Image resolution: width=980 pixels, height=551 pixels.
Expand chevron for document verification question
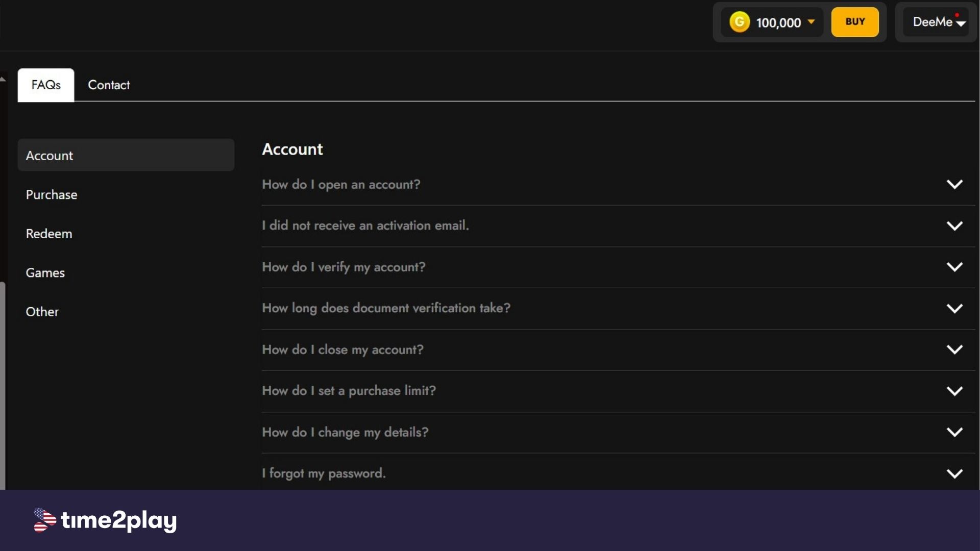(954, 308)
